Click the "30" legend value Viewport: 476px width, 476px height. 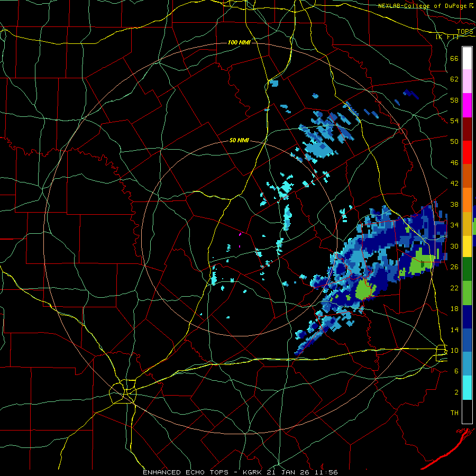point(454,246)
